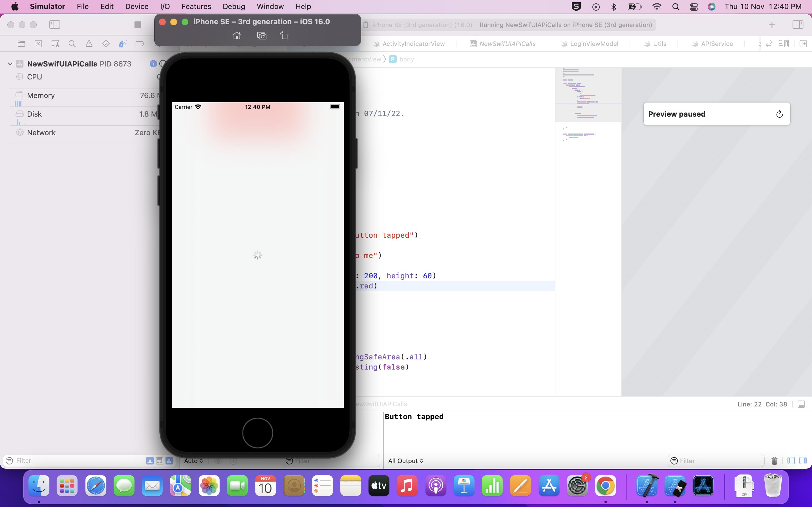This screenshot has width=812, height=507.
Task: Click the memory usage icon in sidebar
Action: 19,95
